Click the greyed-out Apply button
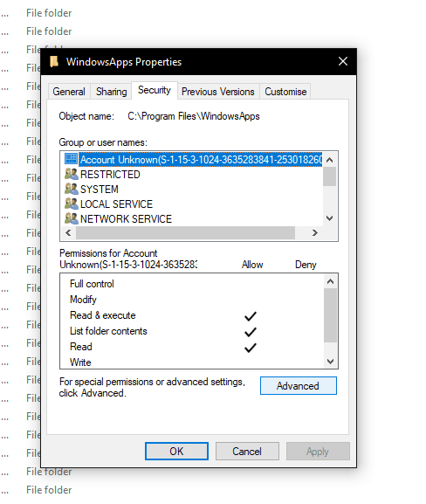Viewport: 426px width, 504px height. pyautogui.click(x=318, y=452)
